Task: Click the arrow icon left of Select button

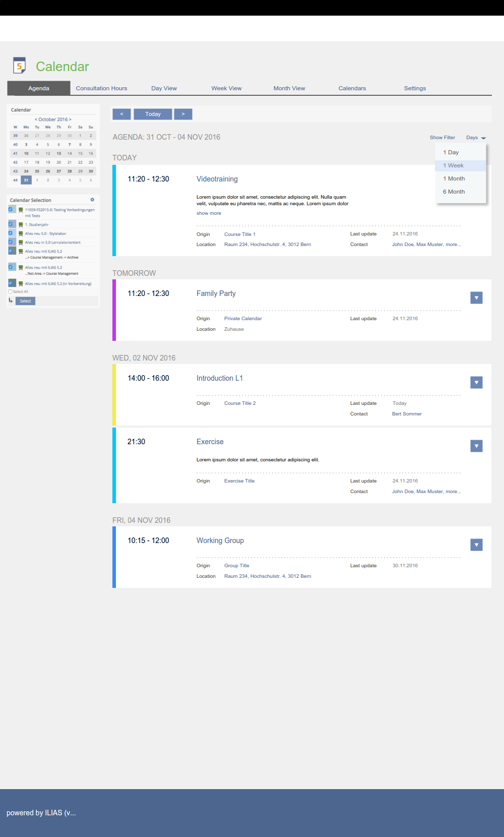Action: 11,301
